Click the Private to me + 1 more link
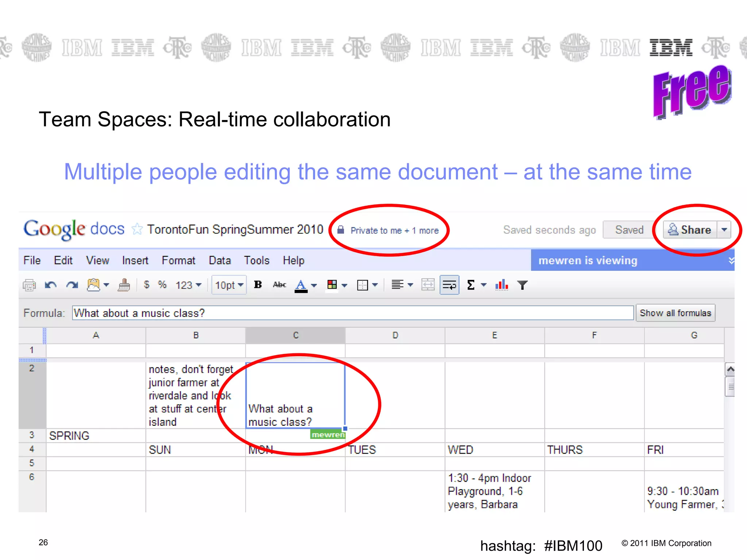 394,230
